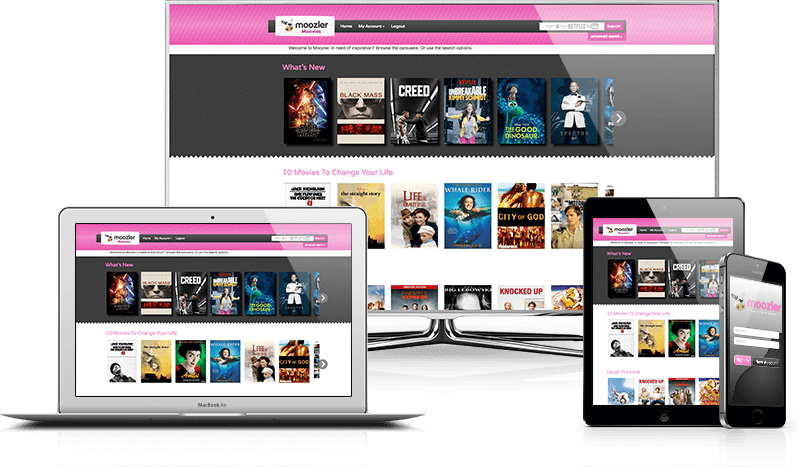800x467 pixels.
Task: Click the What's New heading on the laptop
Action: pos(119,265)
